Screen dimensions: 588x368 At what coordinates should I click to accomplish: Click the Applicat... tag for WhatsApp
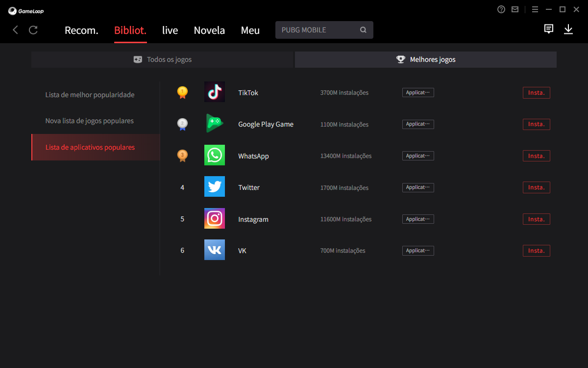418,156
